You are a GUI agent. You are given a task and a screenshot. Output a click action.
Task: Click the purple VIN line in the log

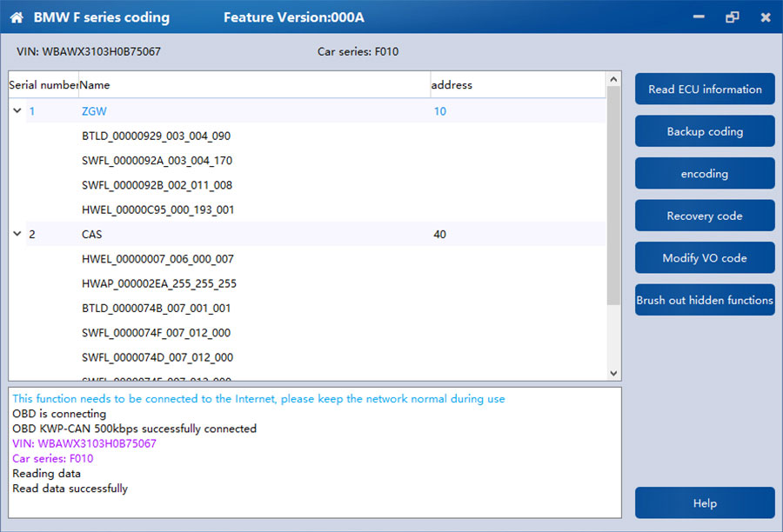84,443
